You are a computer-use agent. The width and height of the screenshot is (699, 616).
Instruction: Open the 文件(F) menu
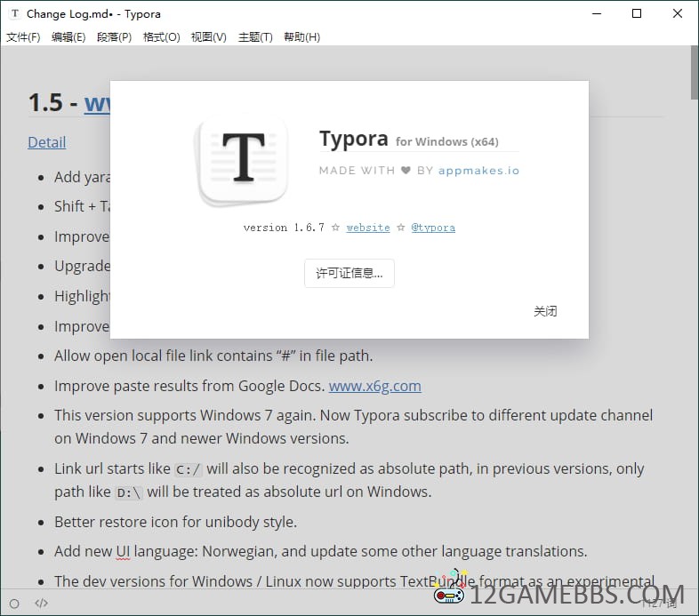23,37
